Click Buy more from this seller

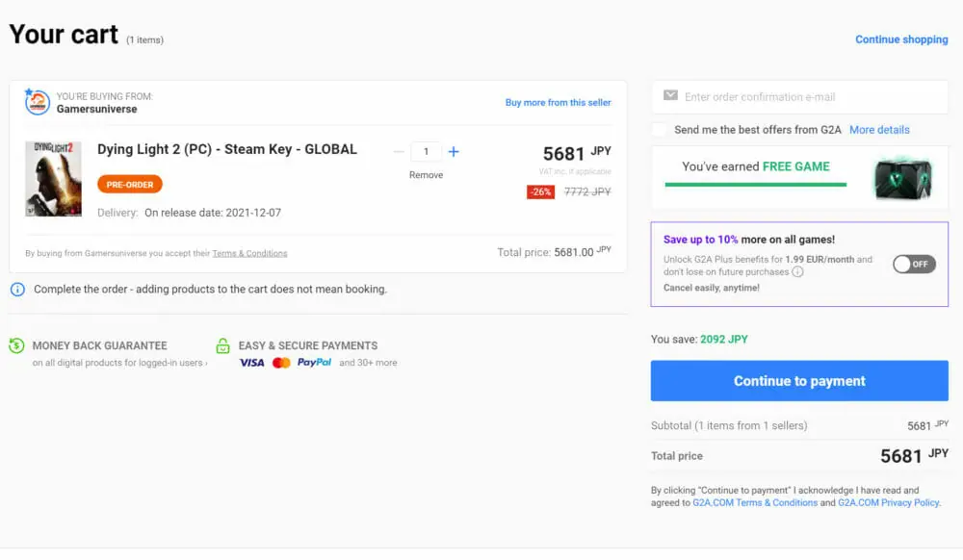pos(558,103)
